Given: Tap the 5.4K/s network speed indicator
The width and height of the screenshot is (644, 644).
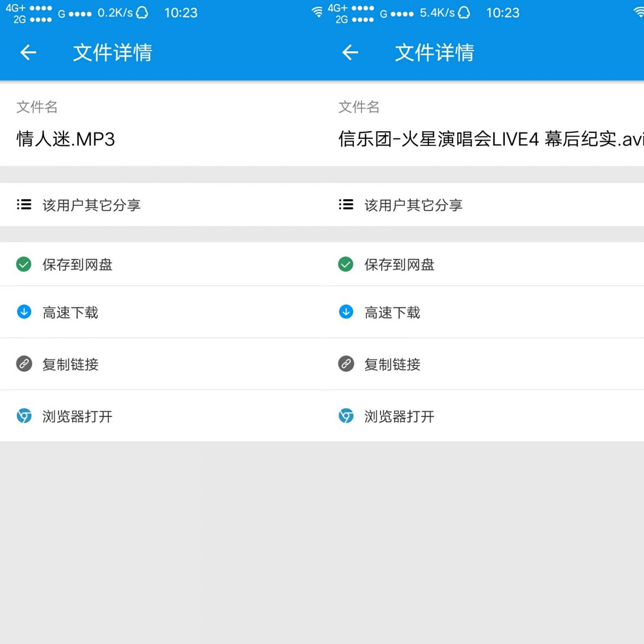Looking at the screenshot, I should click(437, 13).
